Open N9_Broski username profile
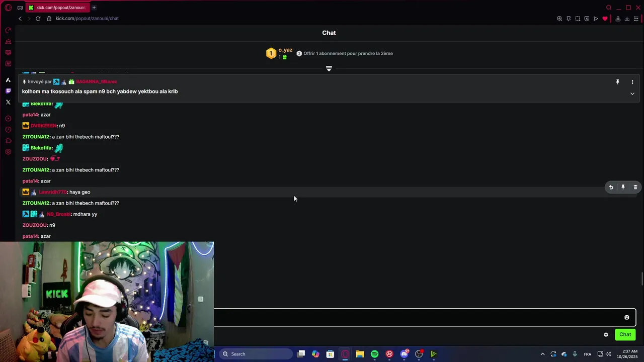Screen dimensions: 644x362 (x=59, y=214)
